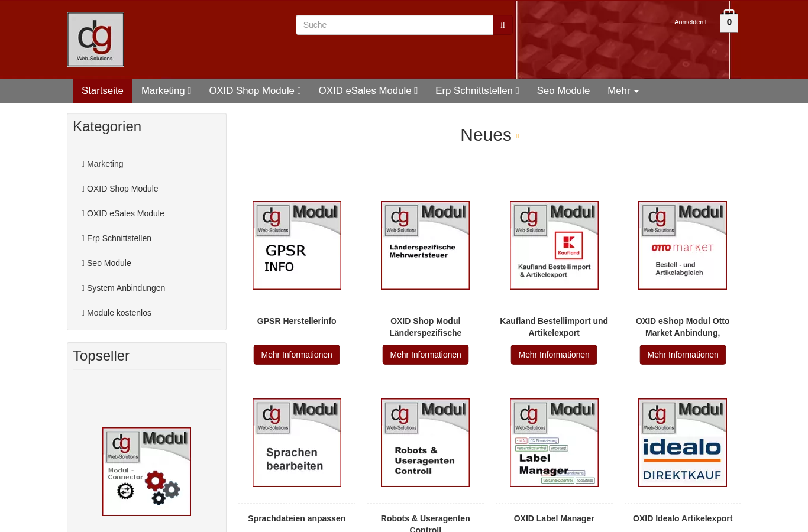Open the Anmelden login dropdown
The image size is (808, 532).
[x=691, y=22]
